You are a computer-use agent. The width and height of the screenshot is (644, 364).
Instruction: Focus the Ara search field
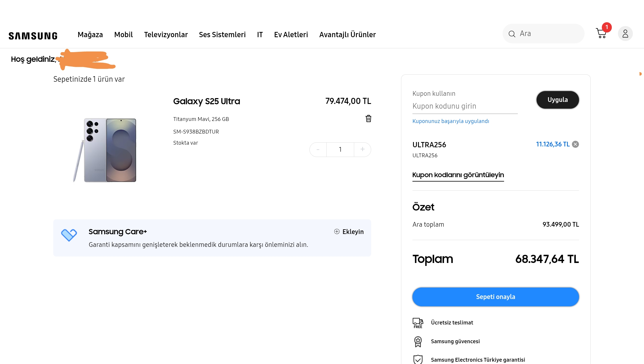pos(544,34)
